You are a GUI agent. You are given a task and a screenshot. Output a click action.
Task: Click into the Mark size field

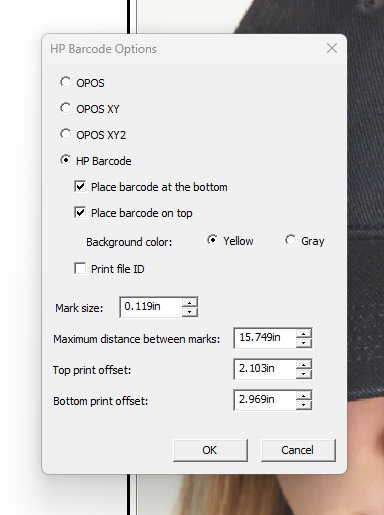[151, 307]
